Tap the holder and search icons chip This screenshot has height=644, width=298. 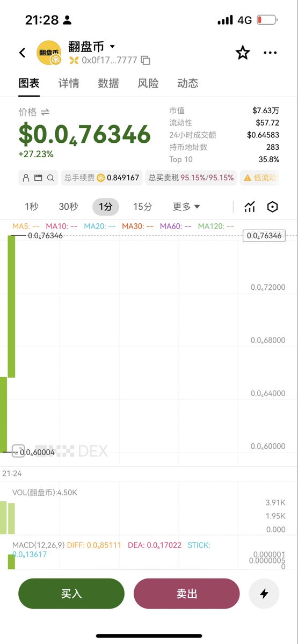(38, 178)
